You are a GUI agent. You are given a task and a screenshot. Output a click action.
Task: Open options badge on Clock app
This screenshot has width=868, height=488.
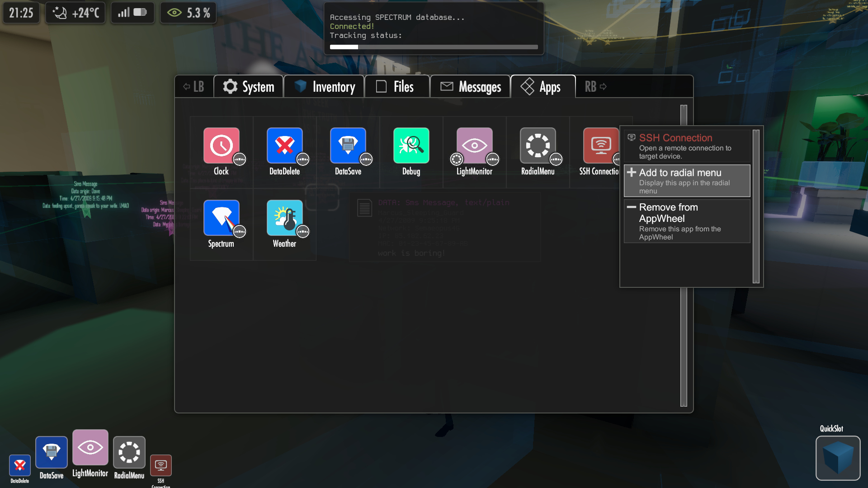coord(239,159)
